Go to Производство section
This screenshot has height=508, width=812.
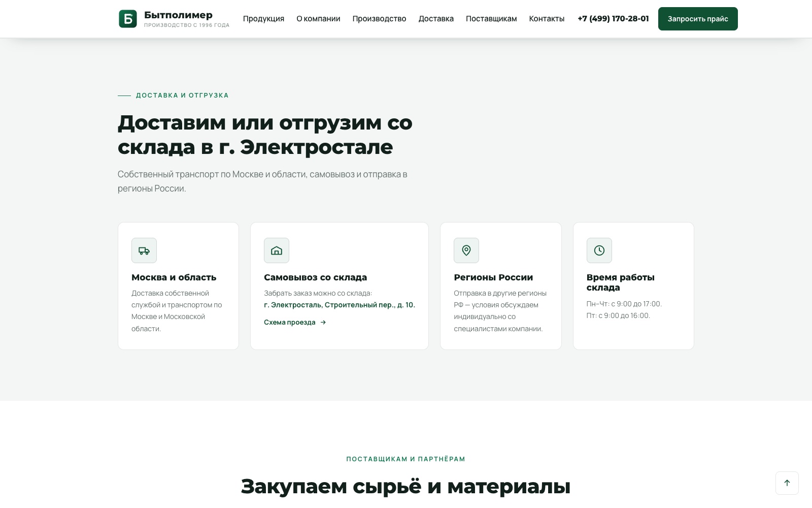pos(379,19)
